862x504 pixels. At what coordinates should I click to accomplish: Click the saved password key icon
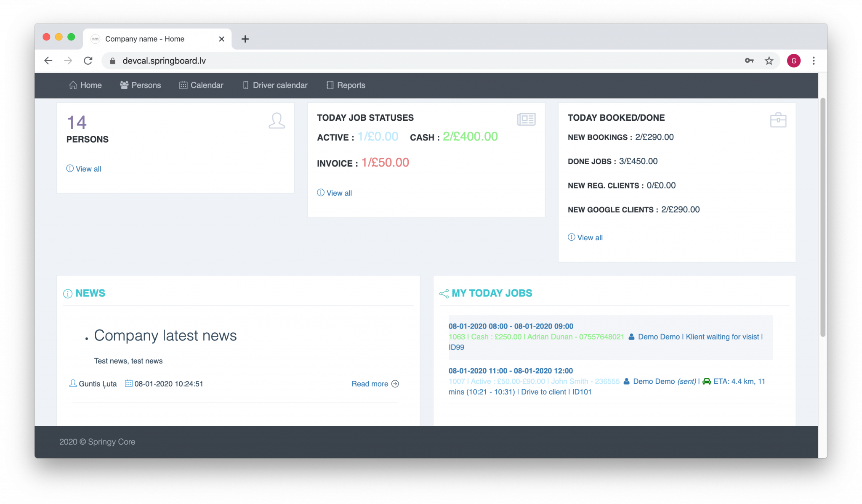[x=749, y=61]
